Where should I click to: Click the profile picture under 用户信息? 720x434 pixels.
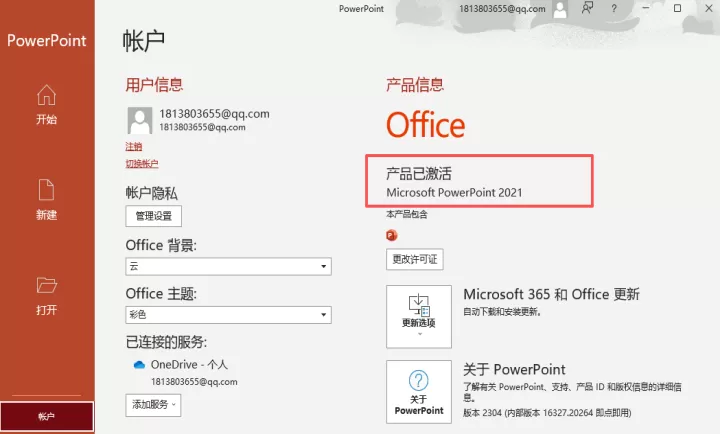140,120
